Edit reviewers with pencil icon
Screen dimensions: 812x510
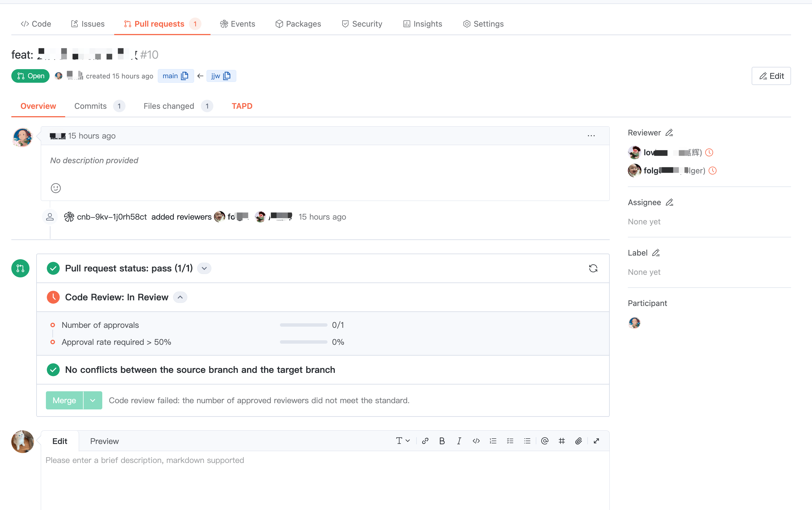[x=669, y=133]
